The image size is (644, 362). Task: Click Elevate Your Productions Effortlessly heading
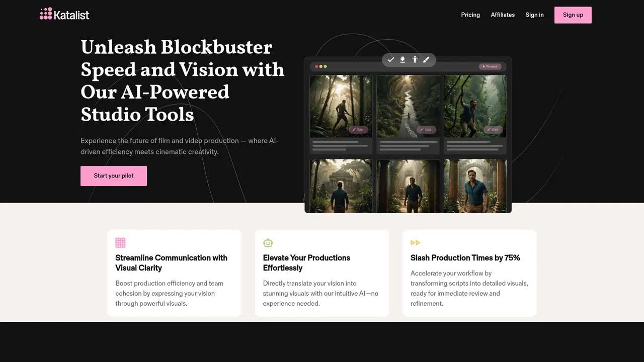[x=306, y=263]
